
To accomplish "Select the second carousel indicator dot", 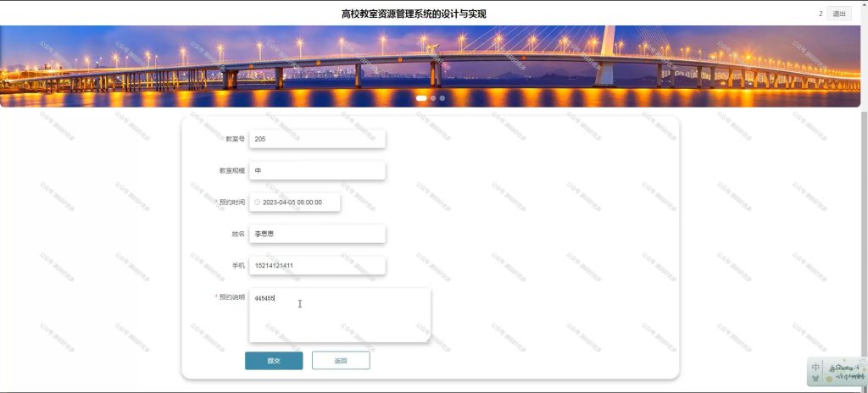I will coord(433,98).
